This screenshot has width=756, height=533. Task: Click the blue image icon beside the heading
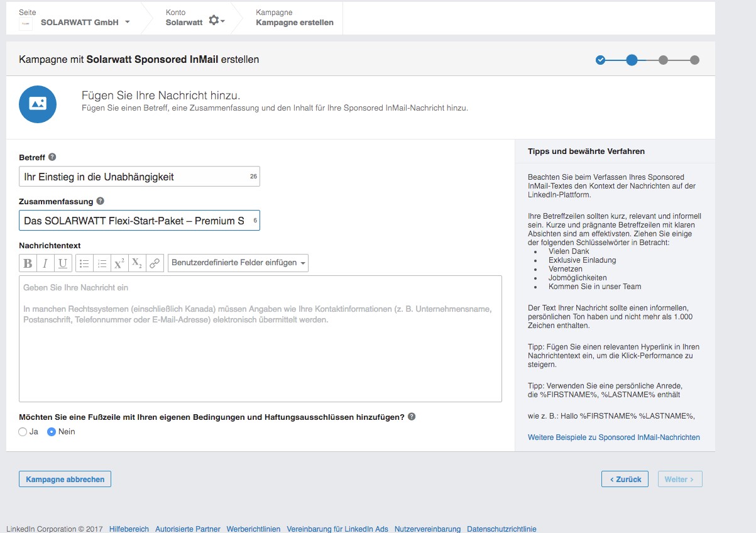[38, 104]
